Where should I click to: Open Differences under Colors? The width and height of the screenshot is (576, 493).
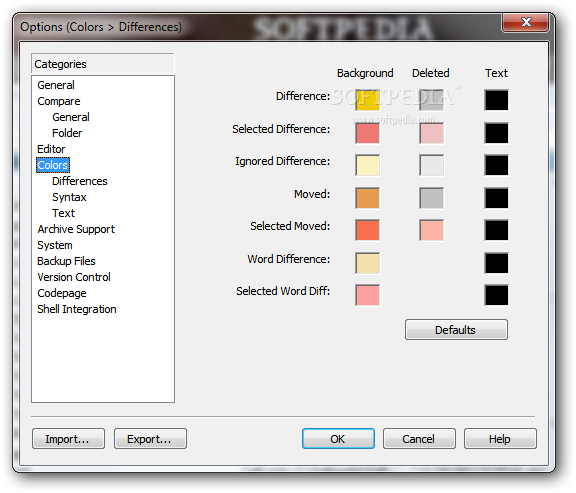[x=80, y=181]
